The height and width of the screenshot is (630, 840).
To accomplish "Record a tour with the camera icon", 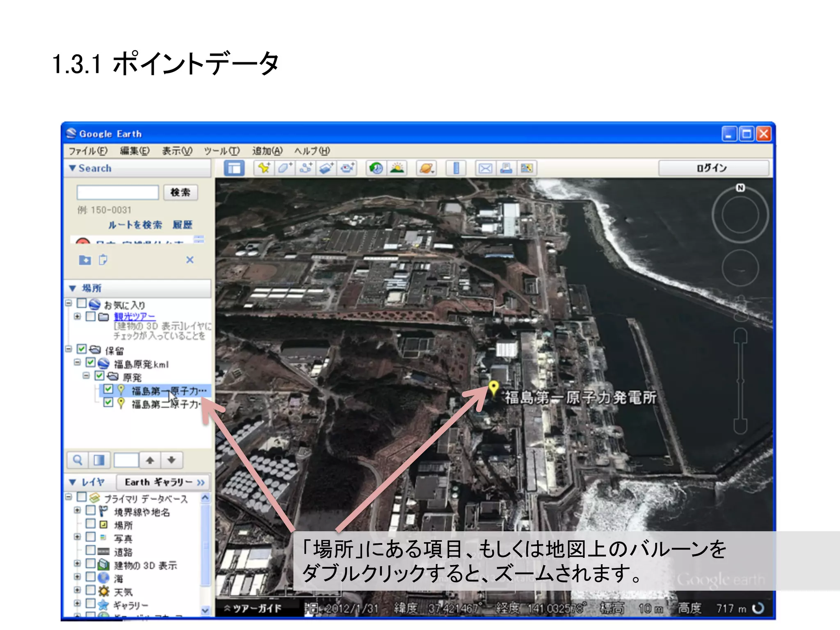I will [347, 168].
